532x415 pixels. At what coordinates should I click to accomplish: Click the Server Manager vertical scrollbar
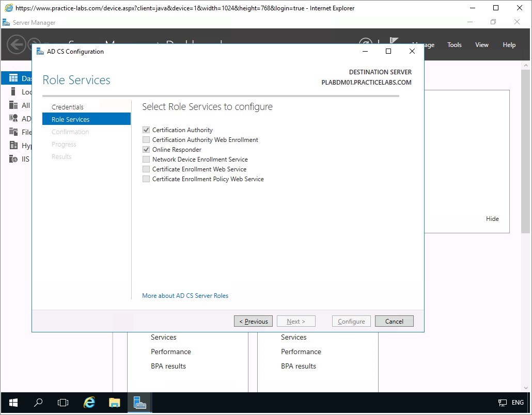pos(526,152)
